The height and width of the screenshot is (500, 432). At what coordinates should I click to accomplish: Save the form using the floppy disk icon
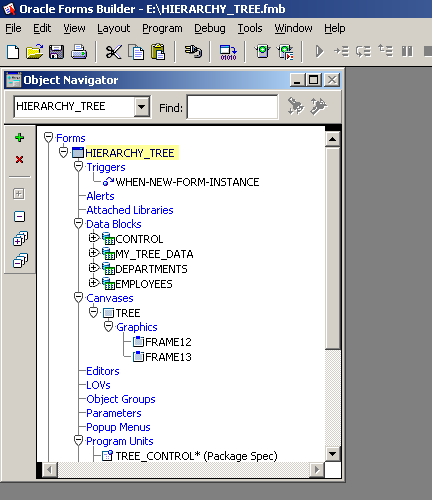point(56,52)
